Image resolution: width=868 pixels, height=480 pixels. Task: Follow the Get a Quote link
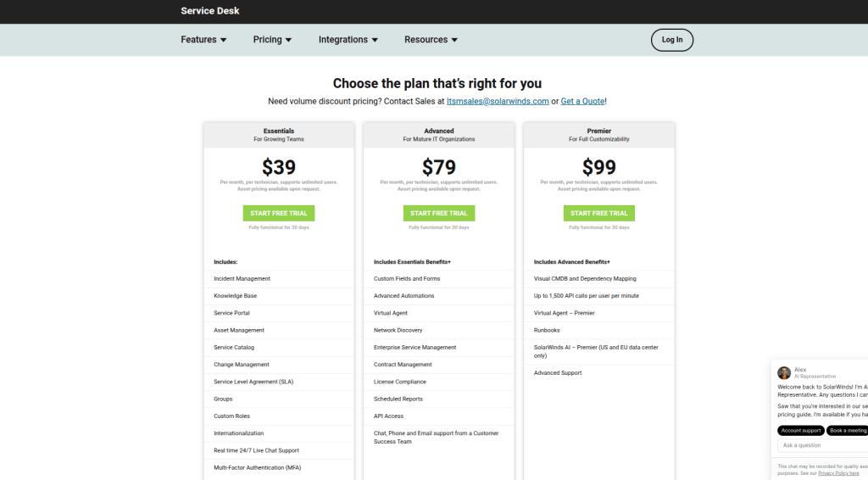point(582,101)
